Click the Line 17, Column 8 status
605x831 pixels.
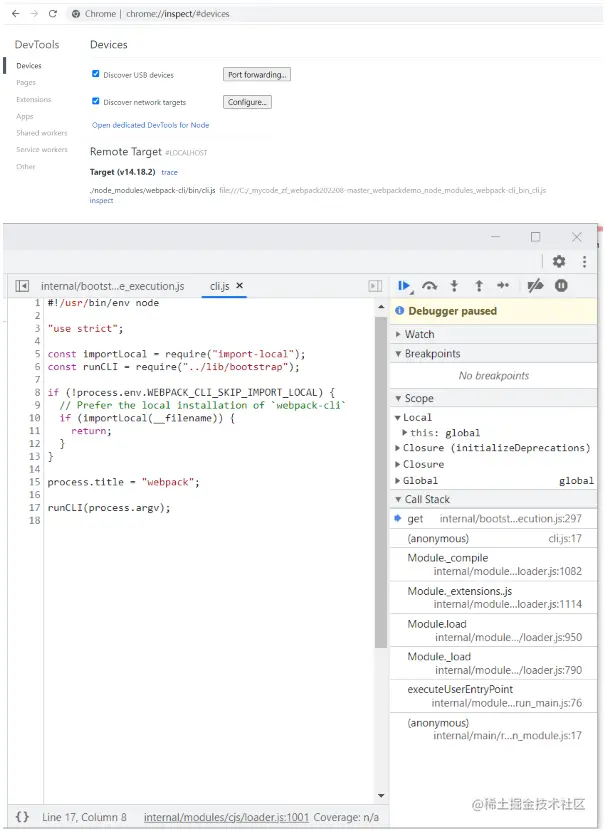tap(84, 817)
